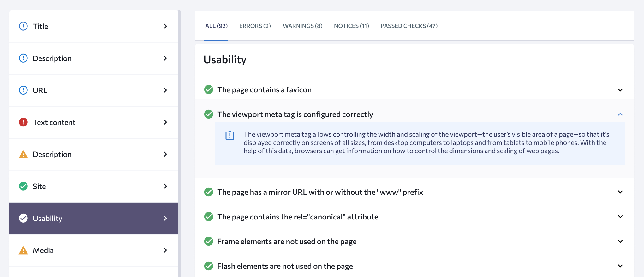644x277 pixels.
Task: Click 'The viewport meta tag is configured correctly' text
Action: (x=295, y=114)
